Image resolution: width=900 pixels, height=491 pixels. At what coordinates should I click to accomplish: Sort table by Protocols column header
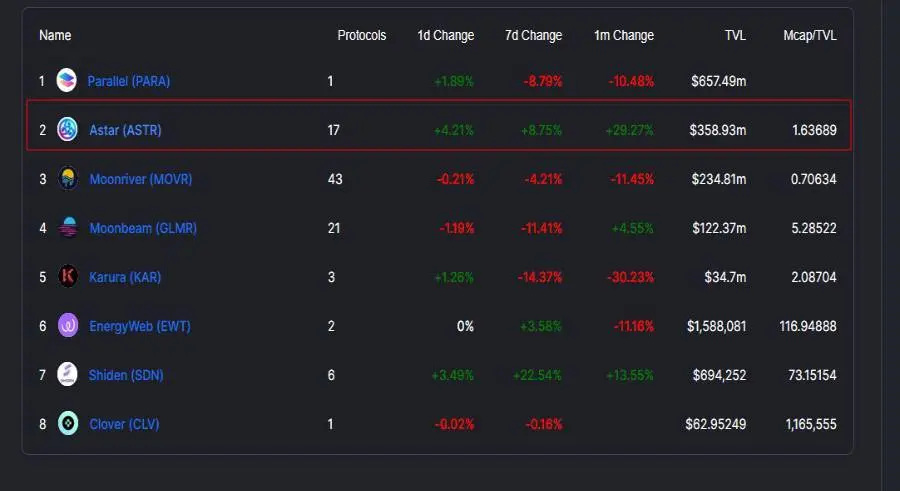pyautogui.click(x=362, y=35)
